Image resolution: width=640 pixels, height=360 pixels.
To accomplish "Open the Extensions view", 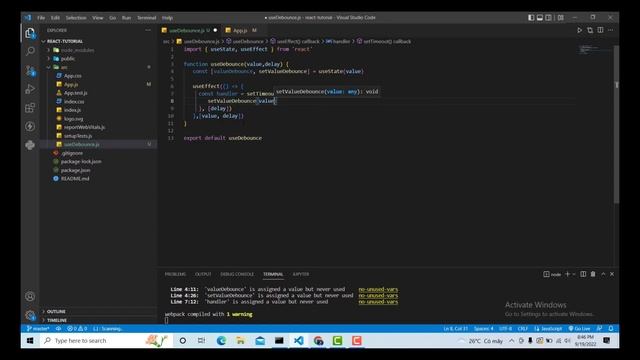I will (30, 108).
